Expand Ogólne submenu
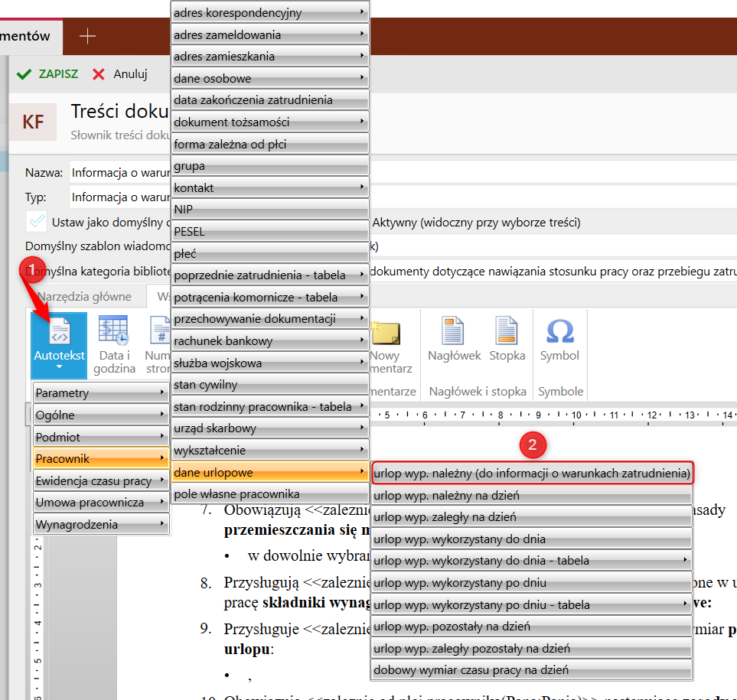Viewport: 737px width, 700px height. point(101,415)
